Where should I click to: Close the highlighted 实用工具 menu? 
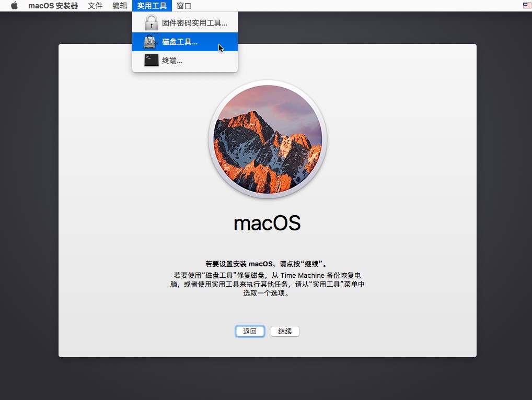click(x=152, y=6)
